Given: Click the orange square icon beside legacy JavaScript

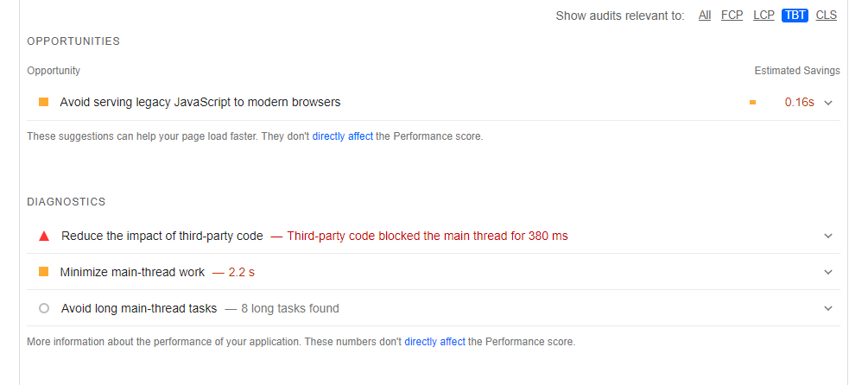Looking at the screenshot, I should point(43,102).
